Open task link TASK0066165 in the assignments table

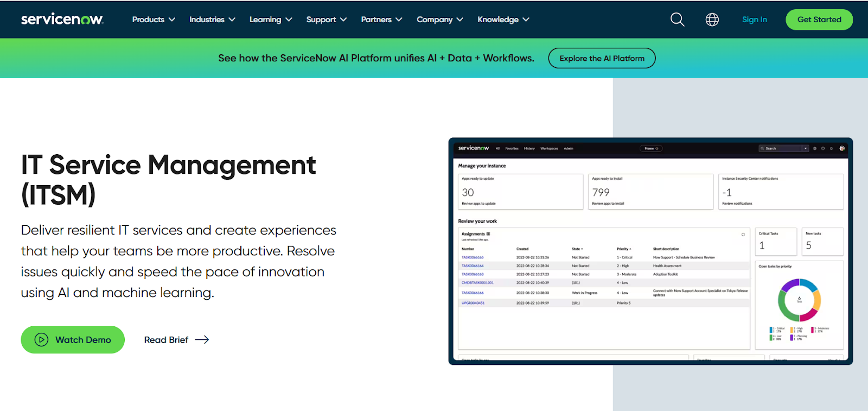coord(473,257)
